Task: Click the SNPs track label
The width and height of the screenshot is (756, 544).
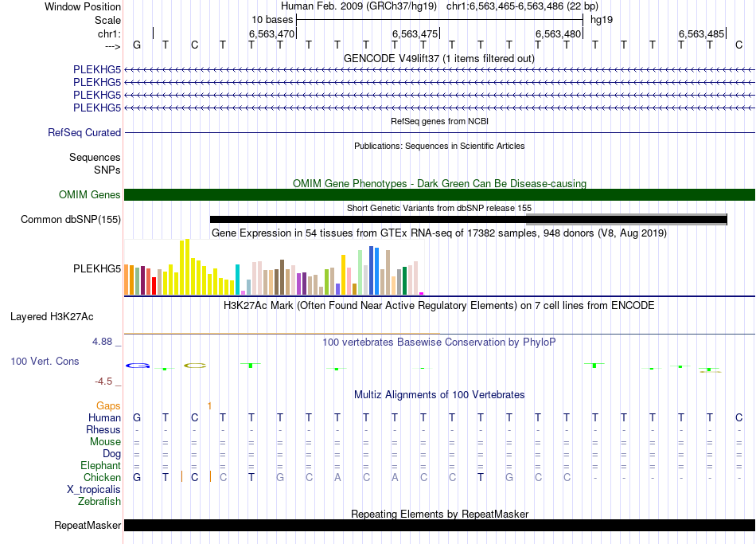Action: 107,170
